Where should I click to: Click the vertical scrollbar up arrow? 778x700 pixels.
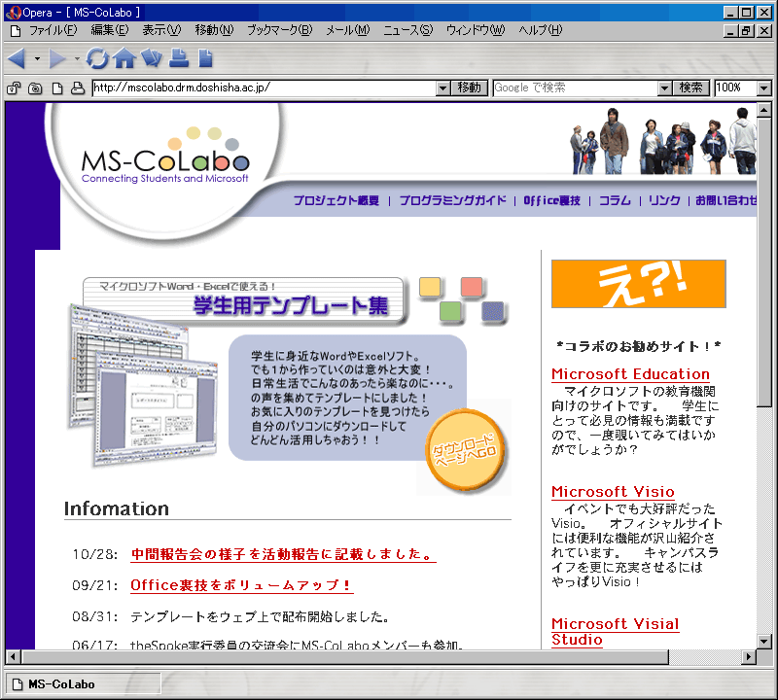point(764,110)
